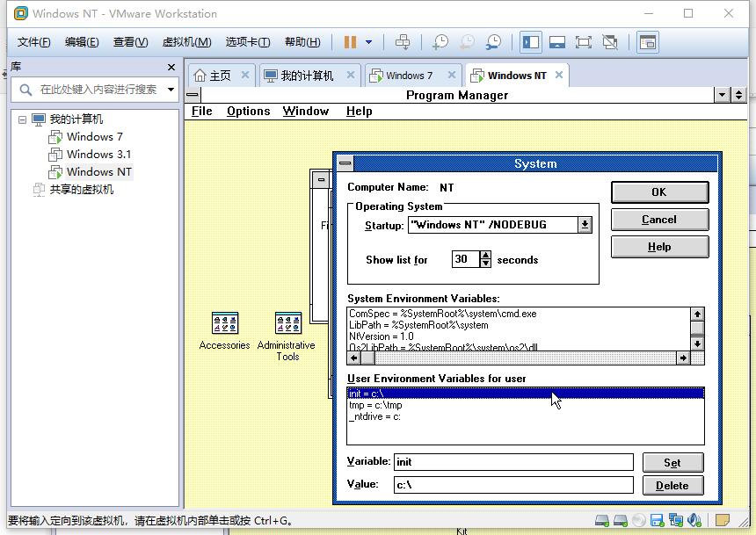Viewport: 756px width, 535px height.
Task: Open Program Manager File menu
Action: [x=201, y=112]
